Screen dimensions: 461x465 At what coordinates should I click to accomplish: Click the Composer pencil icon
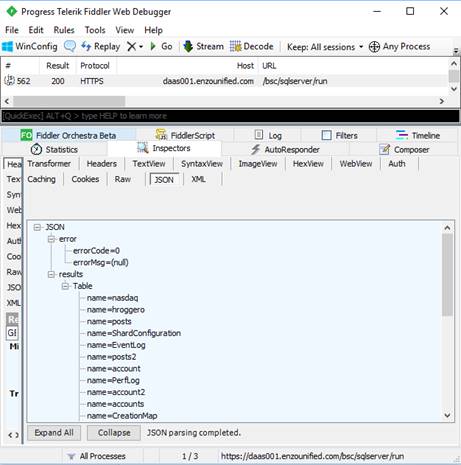(384, 149)
